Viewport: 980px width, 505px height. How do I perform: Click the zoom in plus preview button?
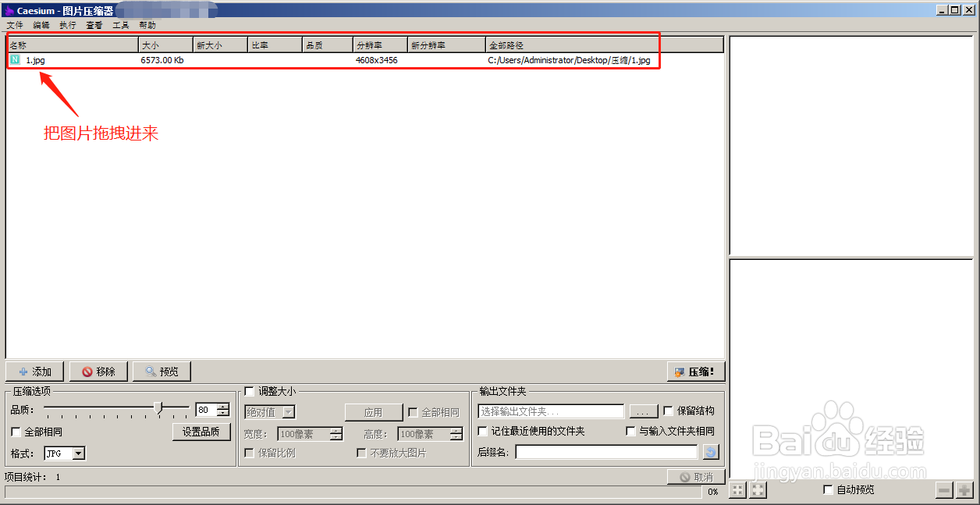(x=964, y=490)
